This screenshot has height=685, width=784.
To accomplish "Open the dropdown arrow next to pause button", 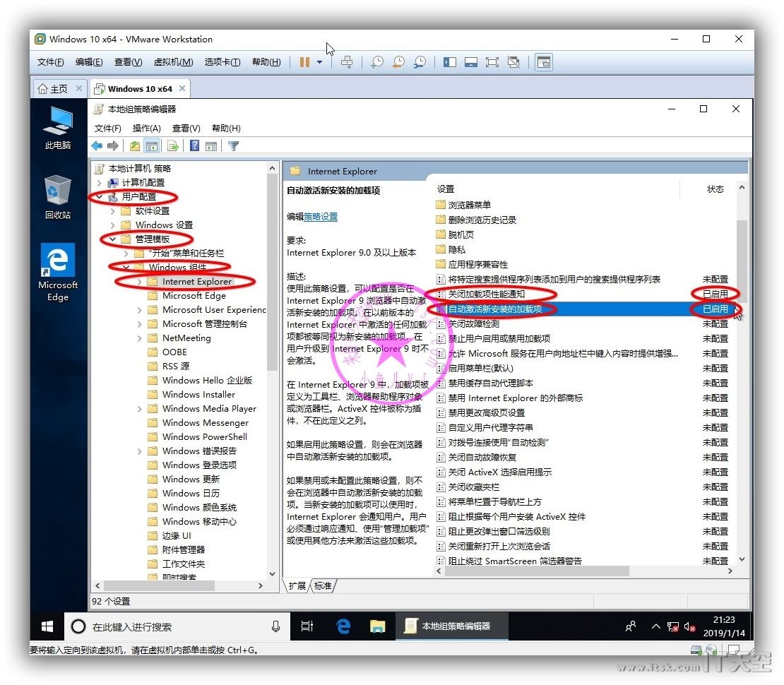I will [319, 63].
